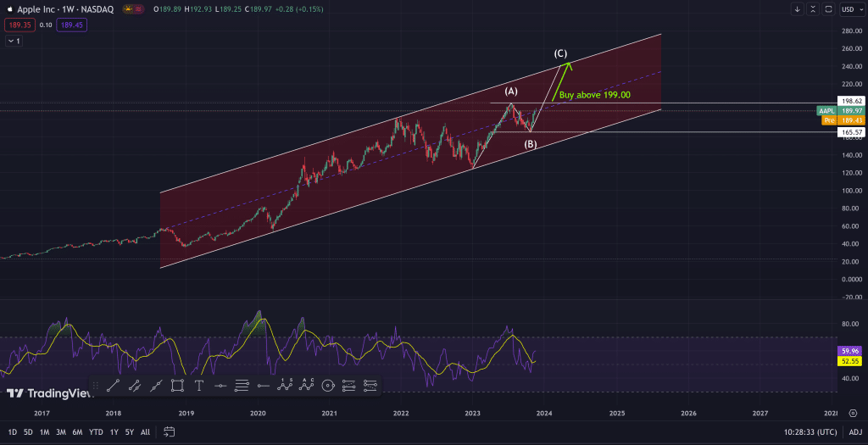Grab the favorites toolbar drag handle
The width and height of the screenshot is (868, 445).
95,386
